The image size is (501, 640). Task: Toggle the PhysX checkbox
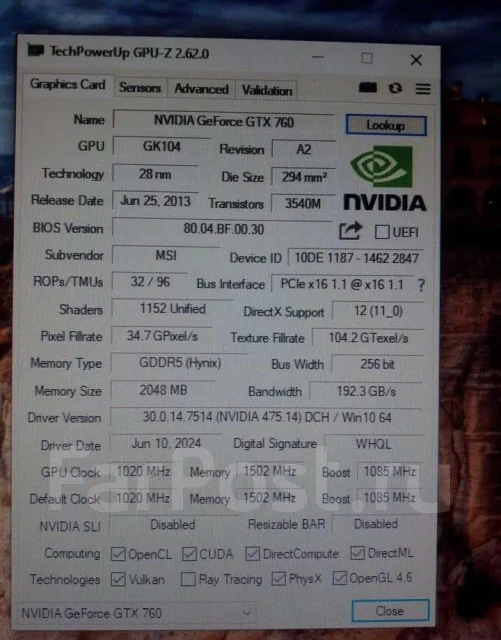(x=279, y=578)
